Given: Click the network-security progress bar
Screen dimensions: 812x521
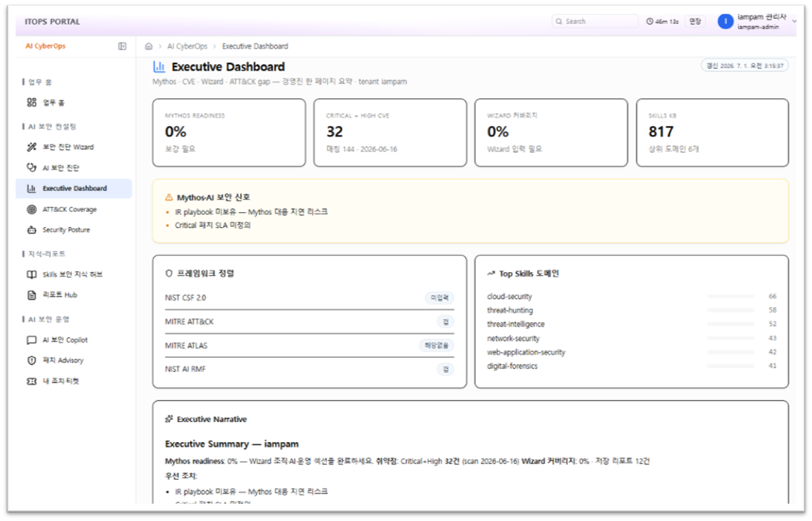Looking at the screenshot, I should (x=731, y=338).
